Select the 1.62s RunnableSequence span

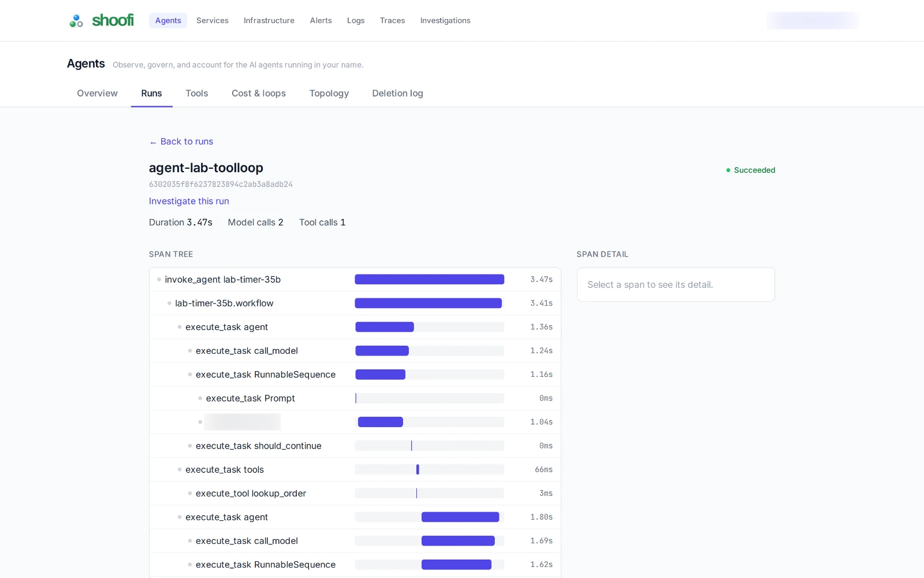(355, 564)
